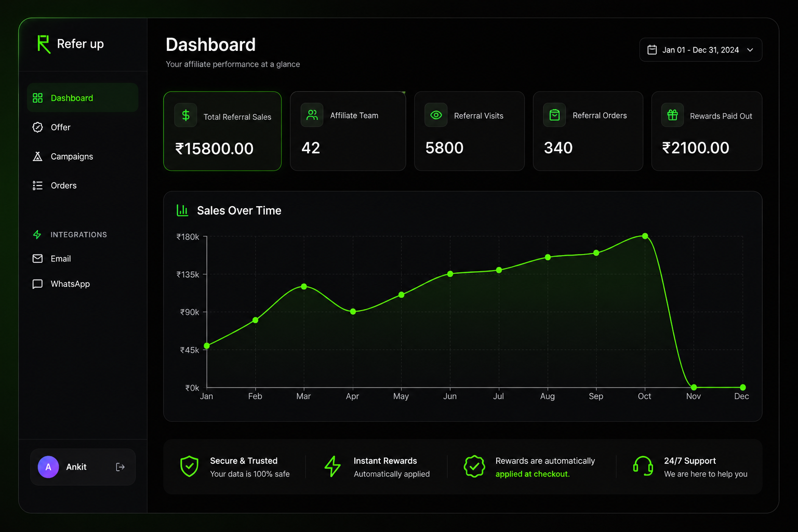Click the February data point on chart

coord(256,320)
